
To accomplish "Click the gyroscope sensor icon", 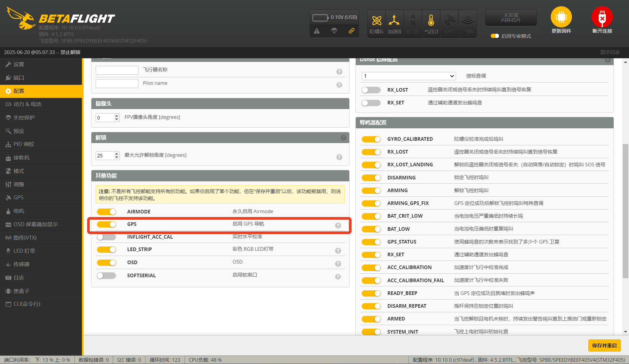I will pos(377,21).
